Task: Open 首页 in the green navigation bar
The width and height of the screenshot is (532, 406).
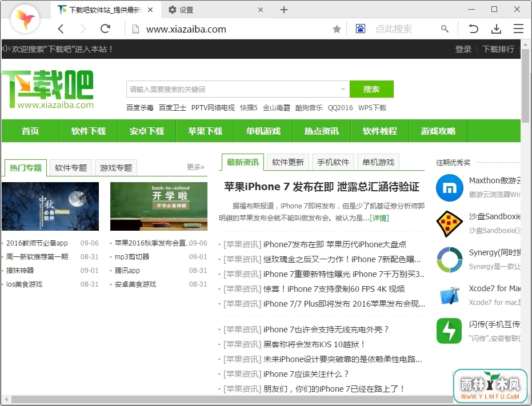Action: coord(30,131)
